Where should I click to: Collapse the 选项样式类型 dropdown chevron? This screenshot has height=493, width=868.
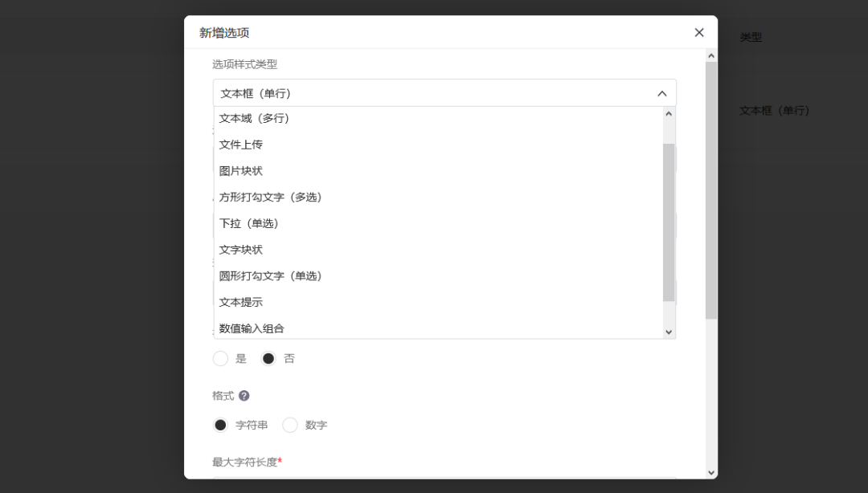(661, 93)
